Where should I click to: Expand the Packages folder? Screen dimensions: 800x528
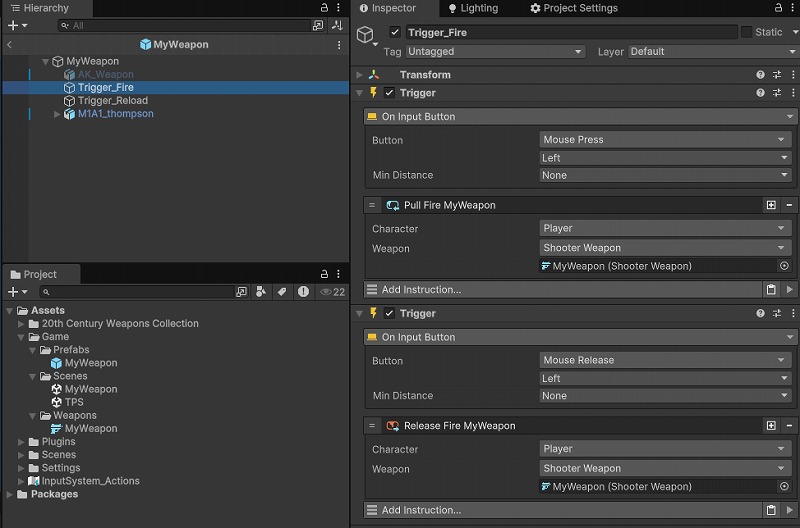click(x=9, y=494)
